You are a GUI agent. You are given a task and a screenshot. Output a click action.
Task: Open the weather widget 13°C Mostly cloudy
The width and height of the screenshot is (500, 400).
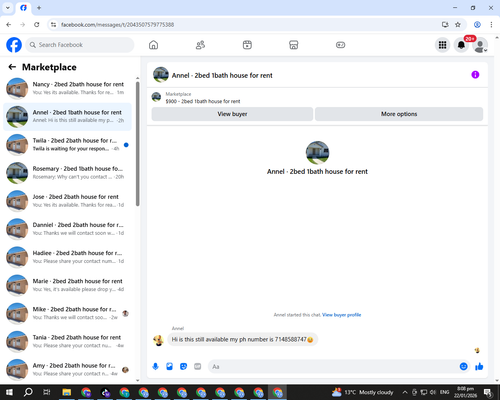[x=363, y=392]
